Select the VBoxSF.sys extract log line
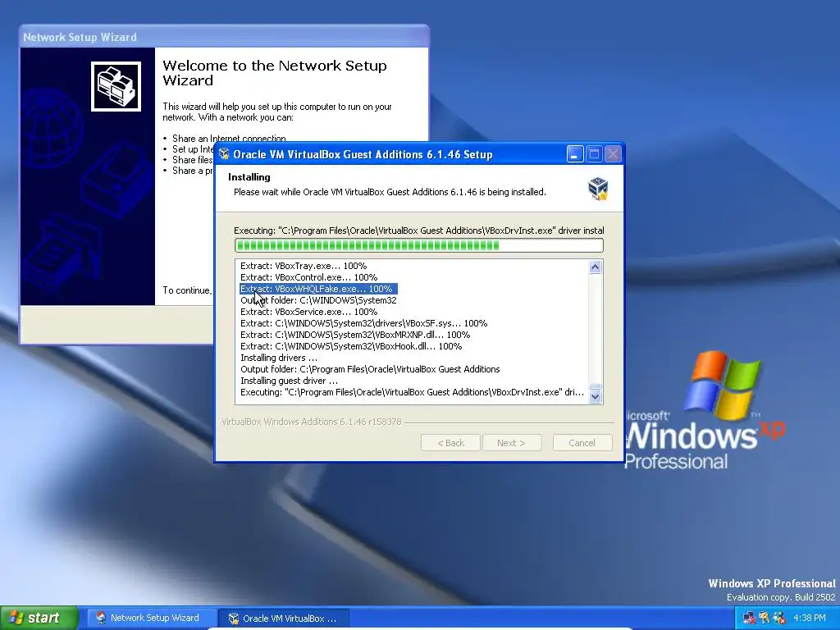 pyautogui.click(x=363, y=323)
